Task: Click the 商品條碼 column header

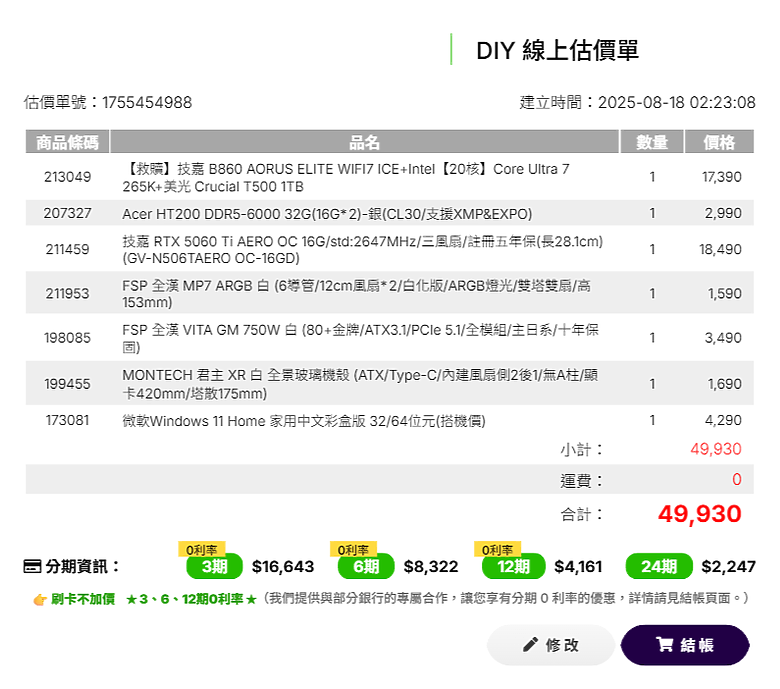Action: point(67,142)
